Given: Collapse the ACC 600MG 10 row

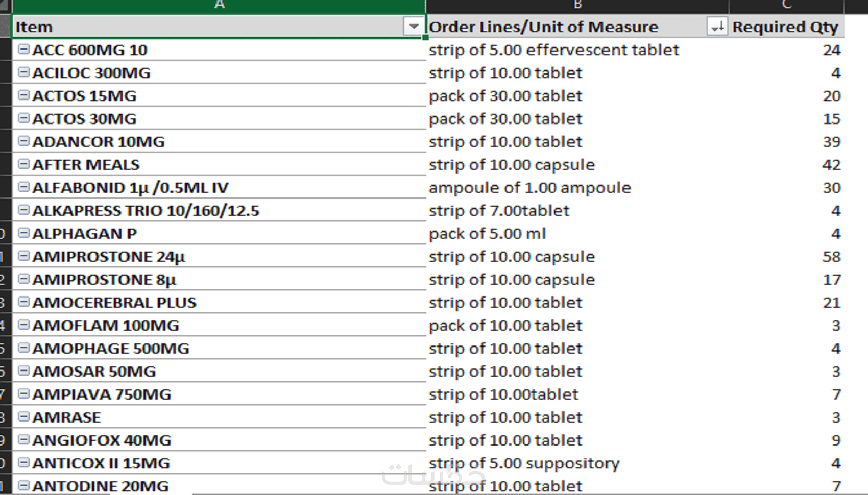Looking at the screenshot, I should [23, 49].
